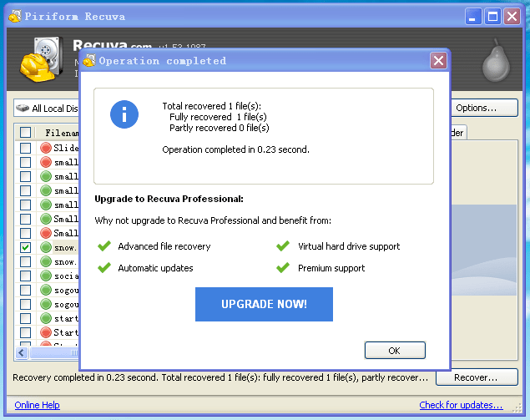The height and width of the screenshot is (420, 530).
Task: Click the Recover... button
Action: click(475, 377)
